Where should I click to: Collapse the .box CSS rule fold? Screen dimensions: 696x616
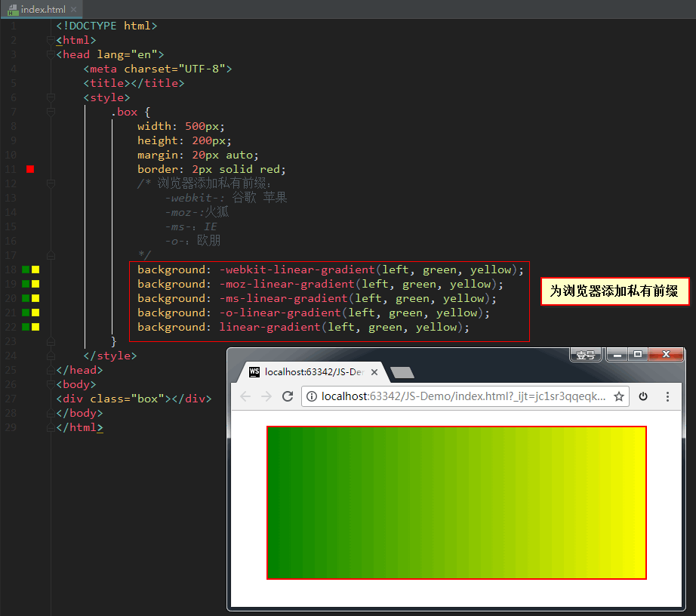(x=51, y=112)
